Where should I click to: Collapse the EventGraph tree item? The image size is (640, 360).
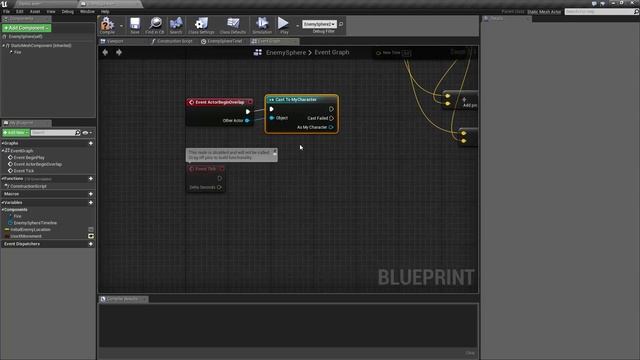tap(3, 151)
